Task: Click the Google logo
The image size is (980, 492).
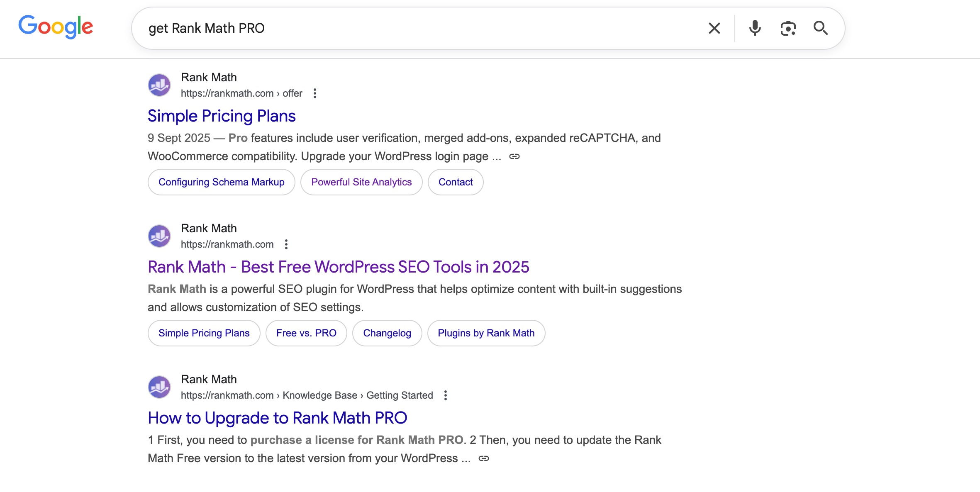Action: [56, 27]
